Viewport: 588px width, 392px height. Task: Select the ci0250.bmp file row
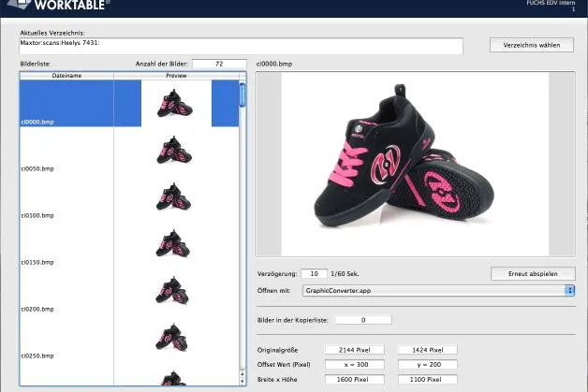pyautogui.click(x=129, y=338)
